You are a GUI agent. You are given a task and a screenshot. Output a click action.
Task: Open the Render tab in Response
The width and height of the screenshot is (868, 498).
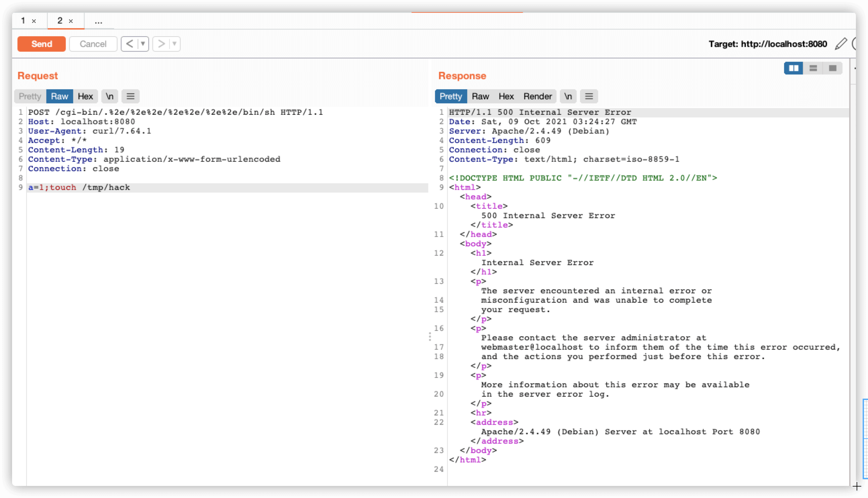click(x=537, y=96)
